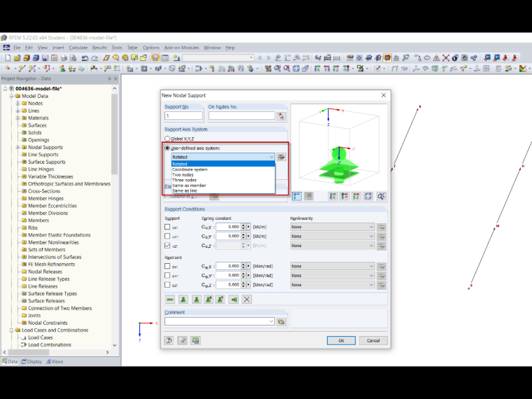The height and width of the screenshot is (399, 532).
Task: Select User-defined axis system radio button
Action: (x=167, y=148)
